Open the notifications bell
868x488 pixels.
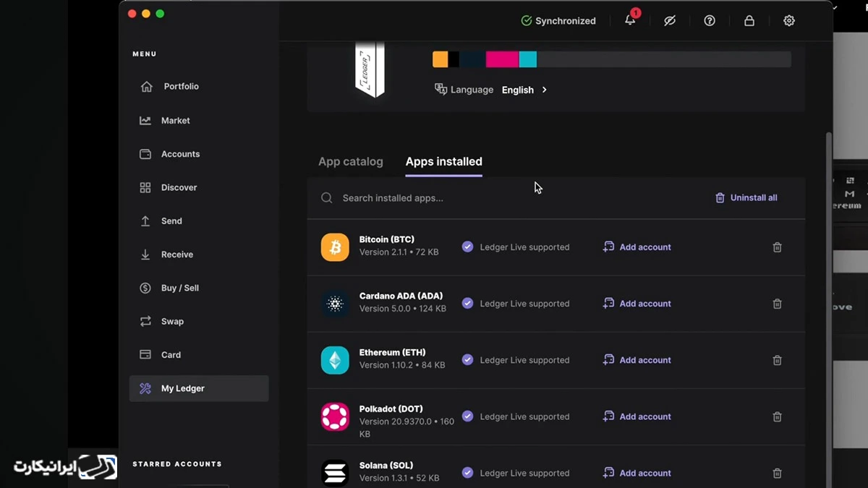click(x=631, y=20)
